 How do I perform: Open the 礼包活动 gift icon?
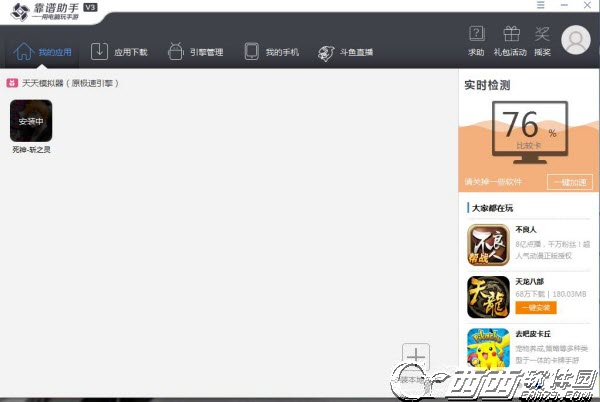[x=510, y=41]
